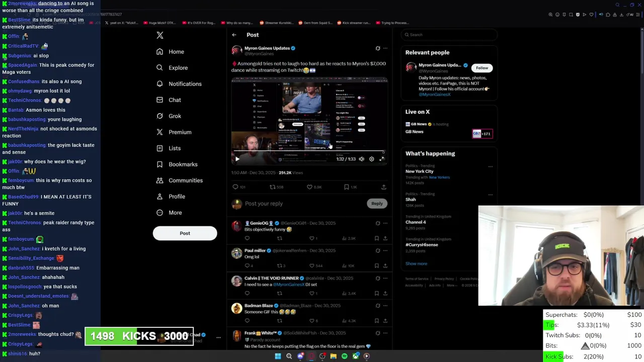Mute the video with the speaker icon

[x=361, y=159]
